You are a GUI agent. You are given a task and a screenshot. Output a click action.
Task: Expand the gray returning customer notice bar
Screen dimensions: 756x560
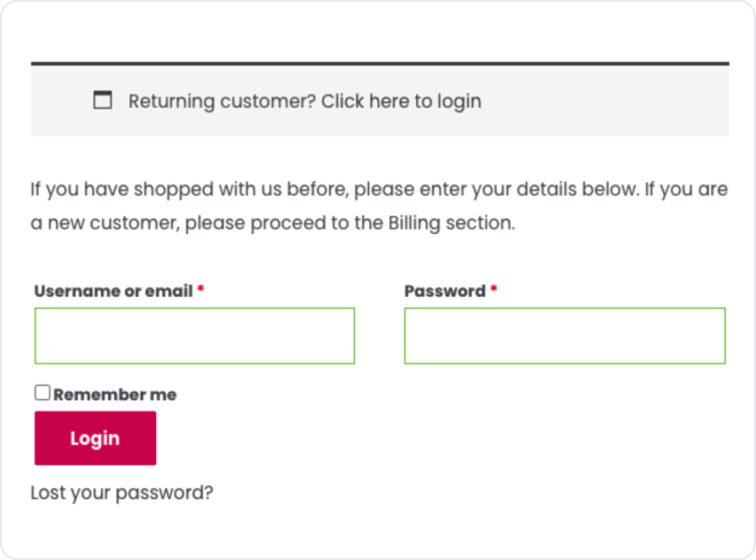(600, 100)
